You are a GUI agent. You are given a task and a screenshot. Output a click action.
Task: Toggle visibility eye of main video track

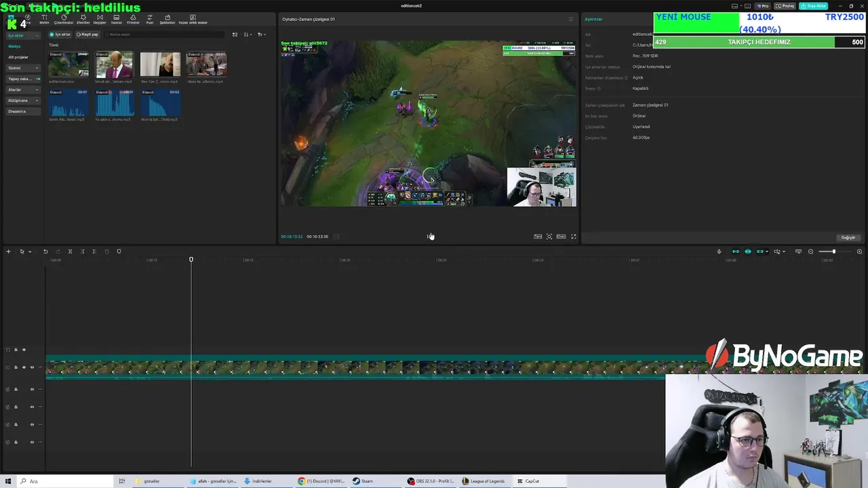(x=24, y=367)
